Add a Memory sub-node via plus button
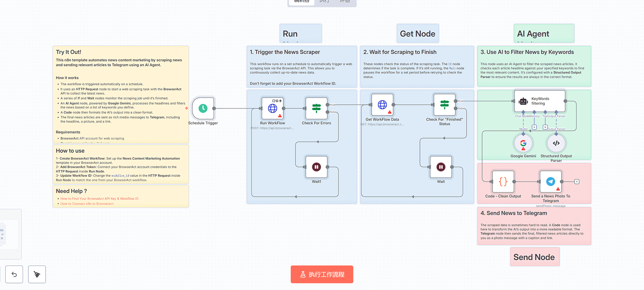The image size is (644, 290). [x=534, y=127]
